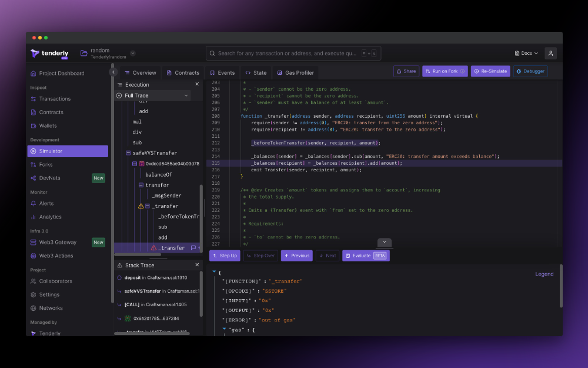Click the Alerts bell icon in sidebar
Image resolution: width=588 pixels, height=368 pixels.
click(x=34, y=204)
